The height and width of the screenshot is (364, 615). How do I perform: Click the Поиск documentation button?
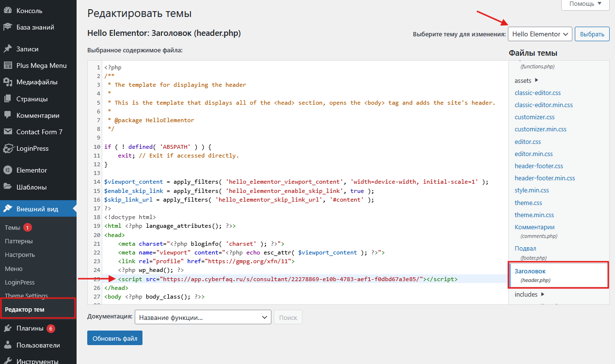click(288, 317)
